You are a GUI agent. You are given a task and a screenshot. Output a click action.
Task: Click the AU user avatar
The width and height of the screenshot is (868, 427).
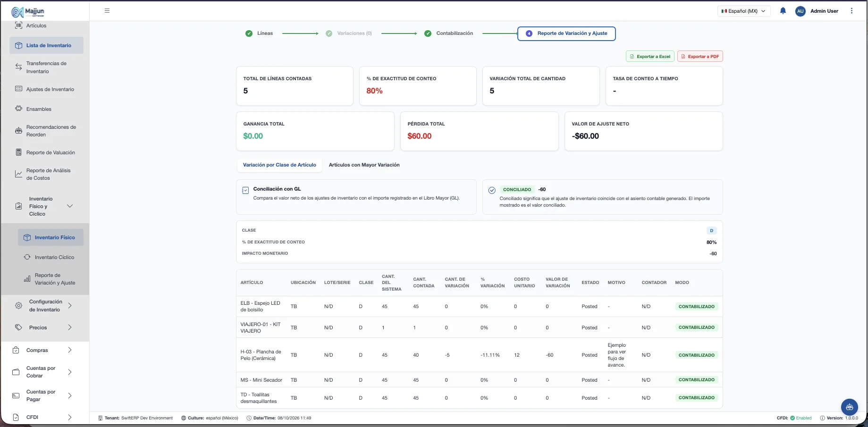(x=800, y=11)
